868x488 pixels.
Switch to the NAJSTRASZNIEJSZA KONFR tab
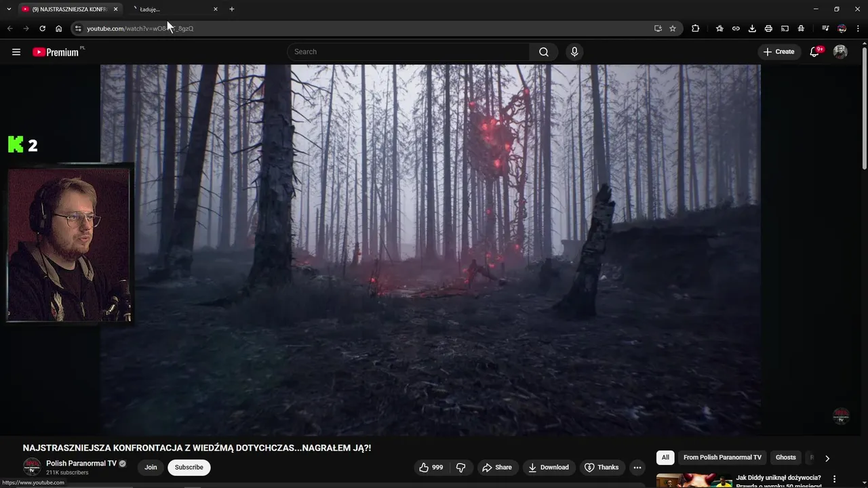(x=68, y=9)
